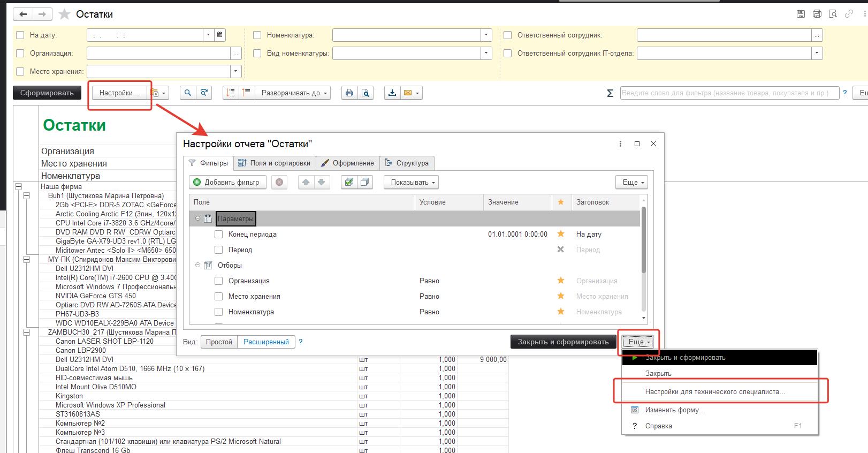
Task: Open the Разворачивать до dropdown
Action: click(x=293, y=93)
